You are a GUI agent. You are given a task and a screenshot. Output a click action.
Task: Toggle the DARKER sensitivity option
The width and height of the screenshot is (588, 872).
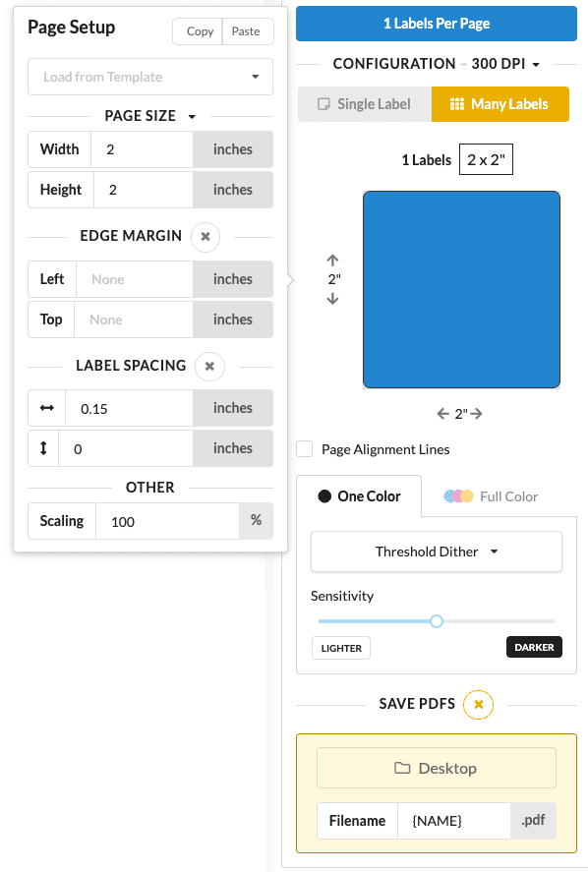coord(535,648)
